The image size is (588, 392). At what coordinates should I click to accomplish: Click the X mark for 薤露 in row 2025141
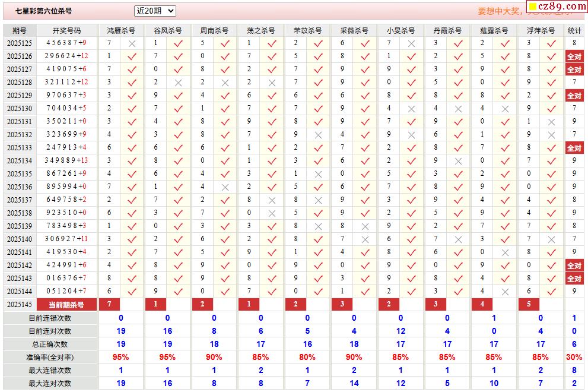pos(505,252)
